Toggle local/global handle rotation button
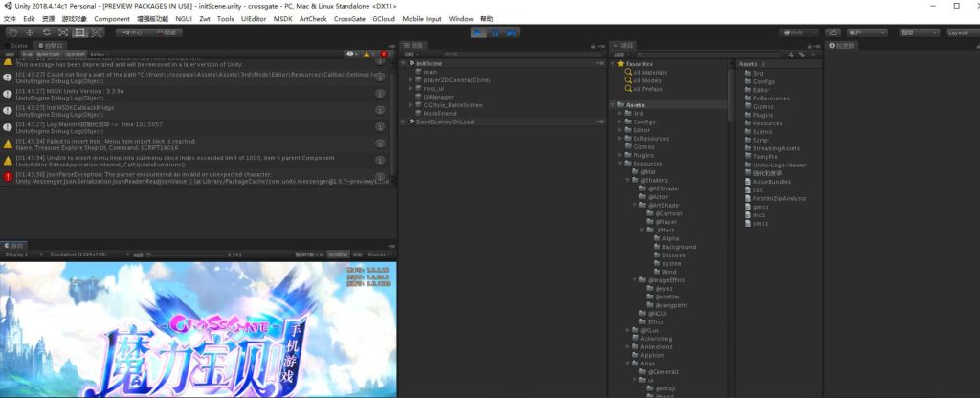980x398 pixels. pos(167,33)
